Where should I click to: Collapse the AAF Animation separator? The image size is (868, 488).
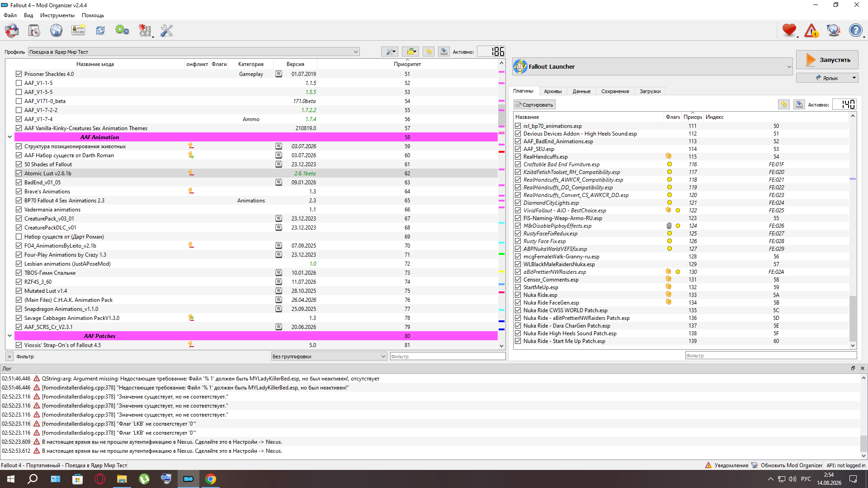[x=9, y=137]
